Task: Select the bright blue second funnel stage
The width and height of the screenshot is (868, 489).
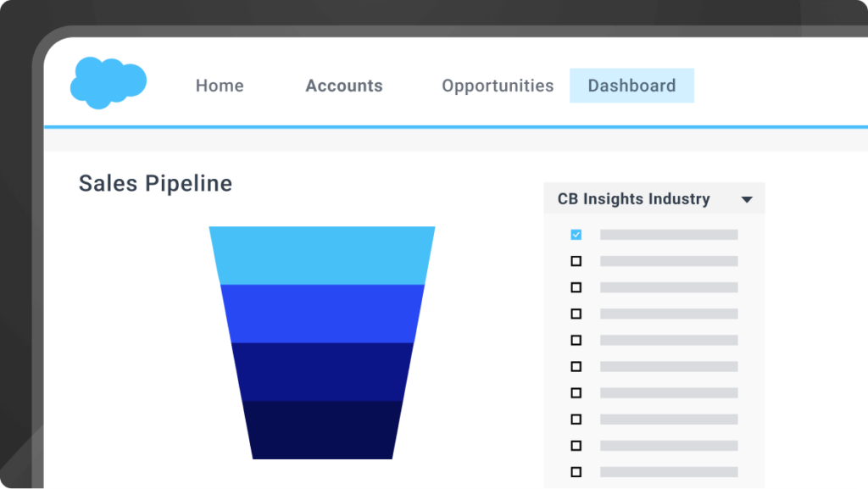Action: (x=322, y=313)
